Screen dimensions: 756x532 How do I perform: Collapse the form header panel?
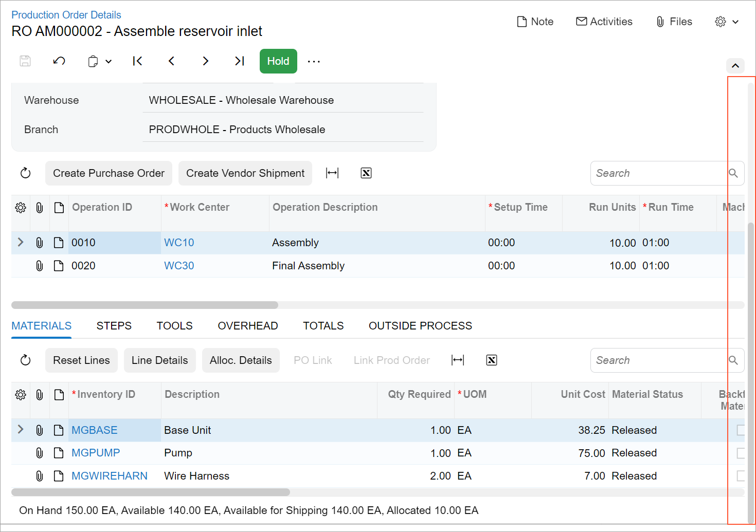coord(735,66)
